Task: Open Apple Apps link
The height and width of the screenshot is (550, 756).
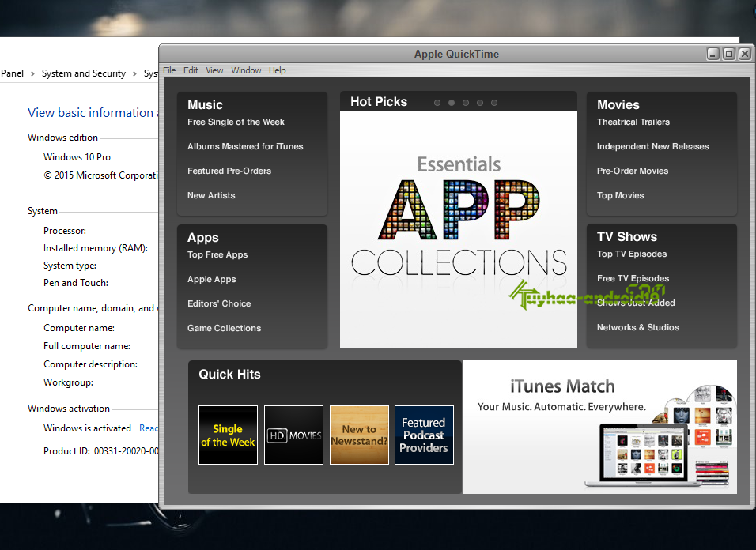Action: pos(212,279)
